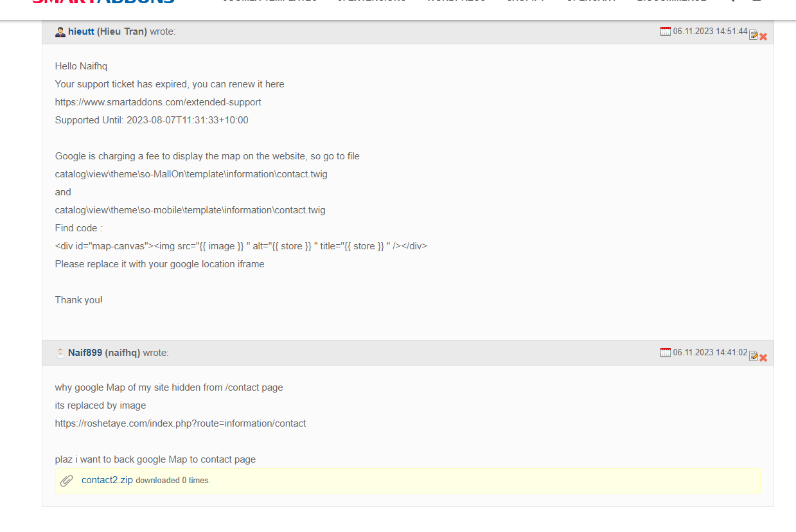Click the 06.11.2023 14:41:02 timestamp
The height and width of the screenshot is (532, 796).
coord(711,352)
